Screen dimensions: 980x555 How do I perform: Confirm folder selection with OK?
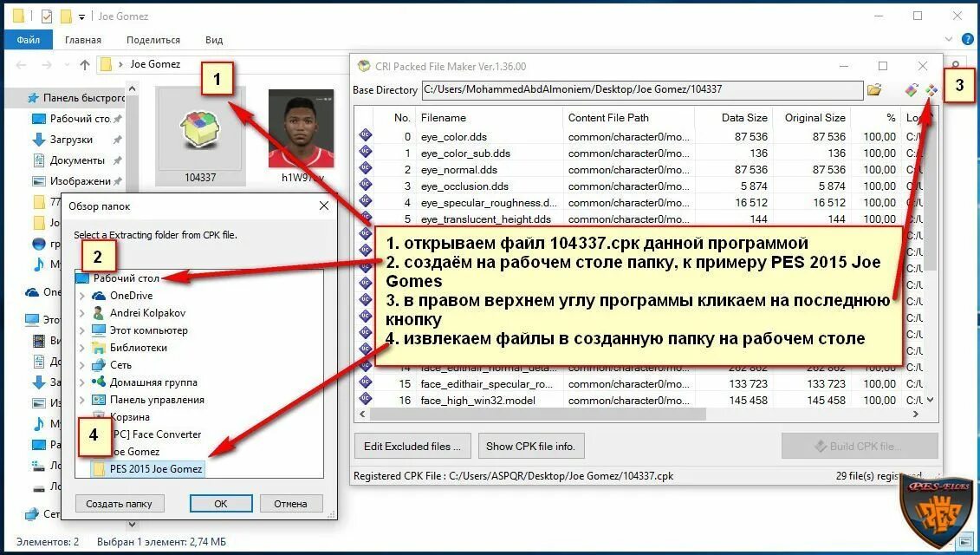tap(221, 503)
